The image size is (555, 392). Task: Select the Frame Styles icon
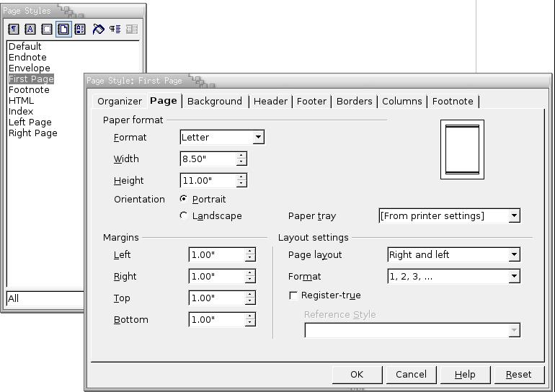pyautogui.click(x=47, y=30)
